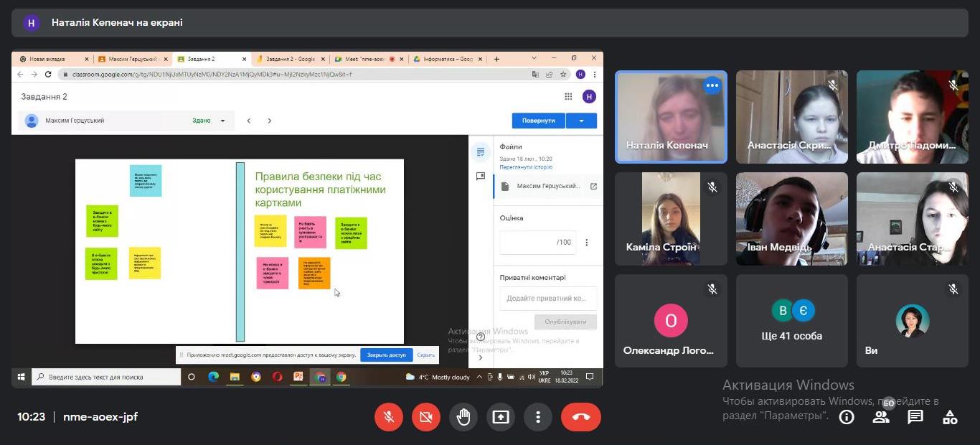
Task: Click 'Закрыть доступ' to stop sharing
Action: (387, 355)
